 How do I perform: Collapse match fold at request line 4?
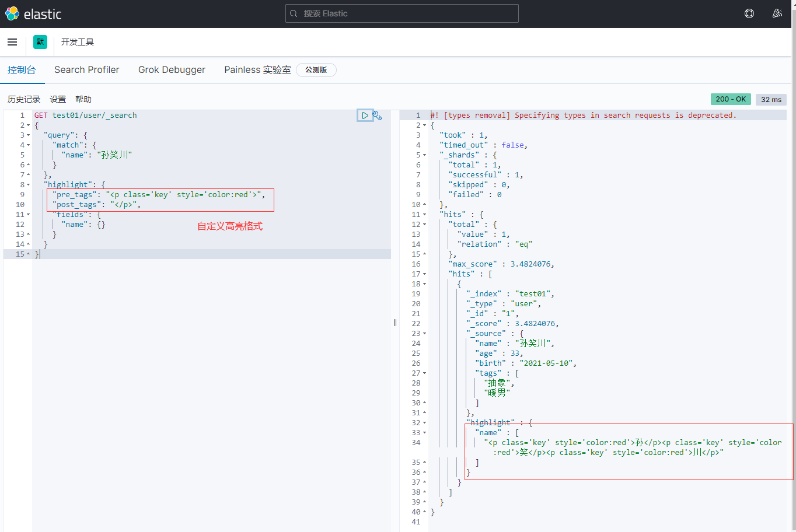pyautogui.click(x=28, y=145)
